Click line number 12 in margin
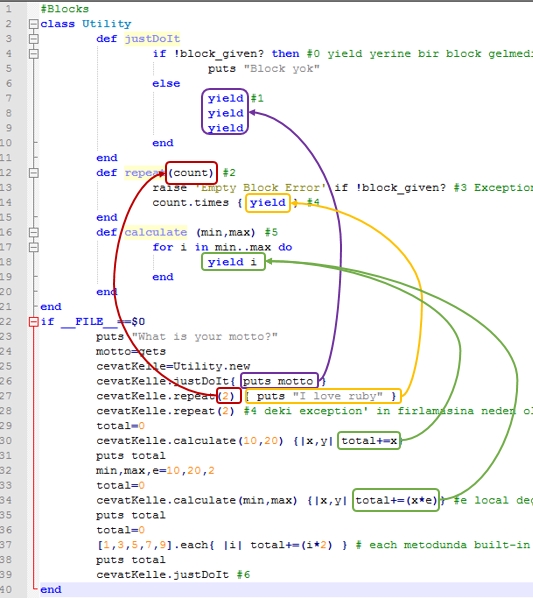The image size is (533, 598). [6, 173]
